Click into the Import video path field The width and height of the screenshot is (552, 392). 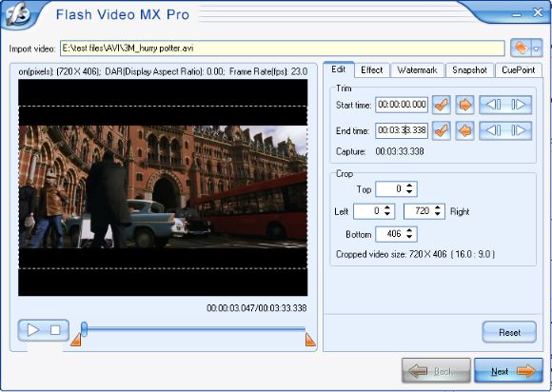(283, 49)
